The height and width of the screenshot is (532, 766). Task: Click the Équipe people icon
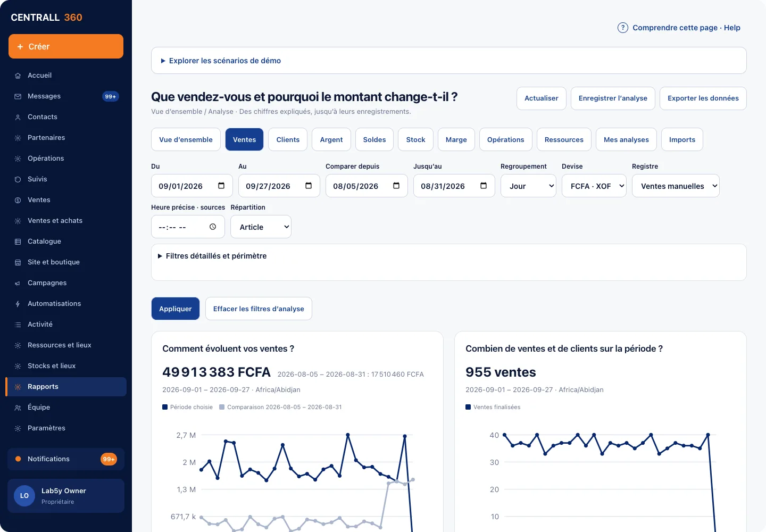pyautogui.click(x=18, y=408)
